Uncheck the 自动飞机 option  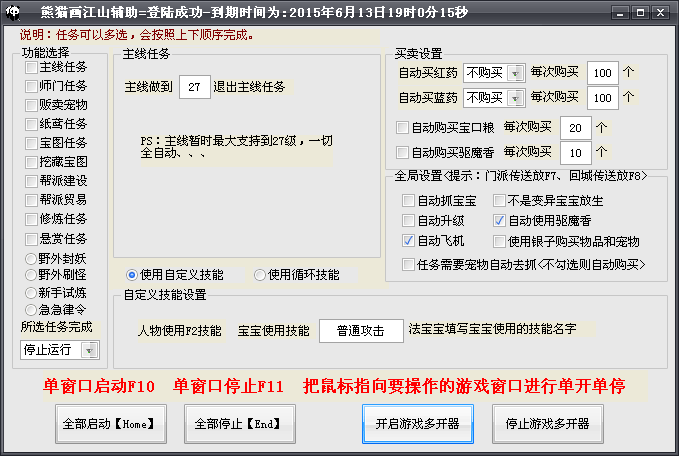(408, 240)
